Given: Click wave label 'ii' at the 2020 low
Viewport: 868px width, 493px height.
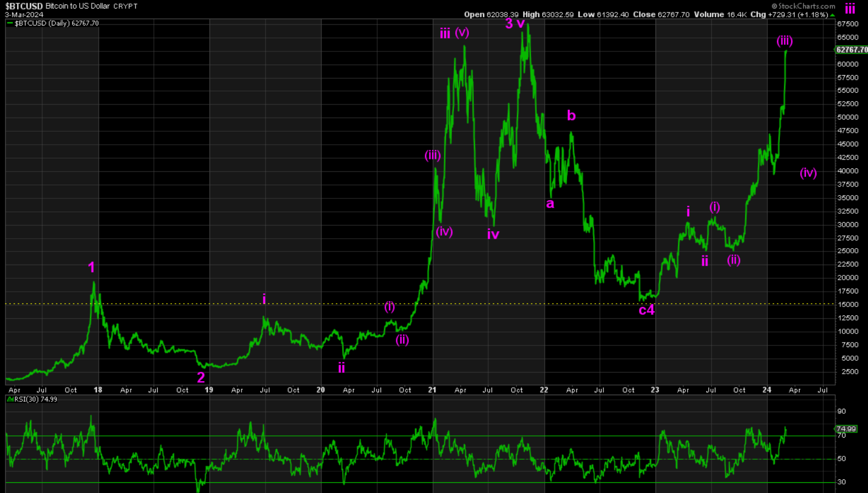Looking at the screenshot, I should pos(342,367).
